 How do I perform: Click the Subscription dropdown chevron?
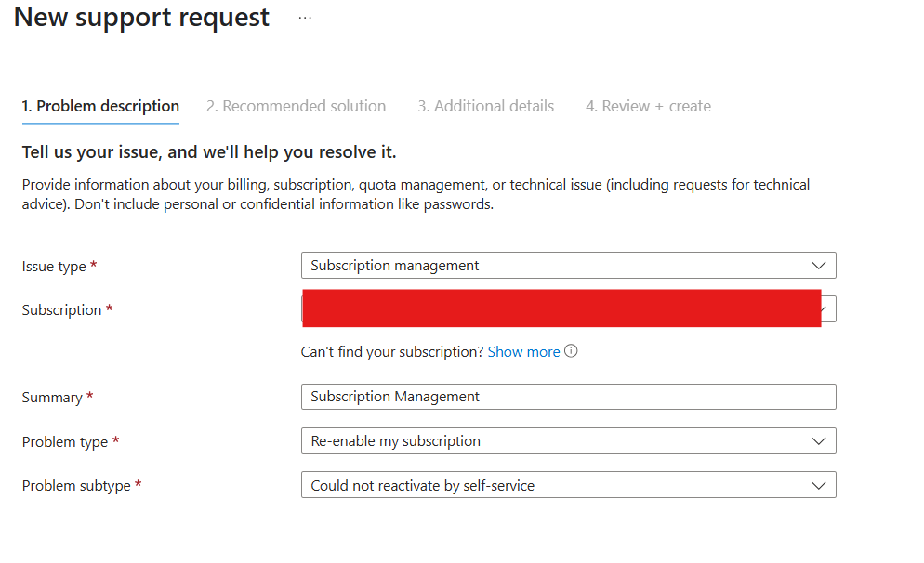coord(824,308)
